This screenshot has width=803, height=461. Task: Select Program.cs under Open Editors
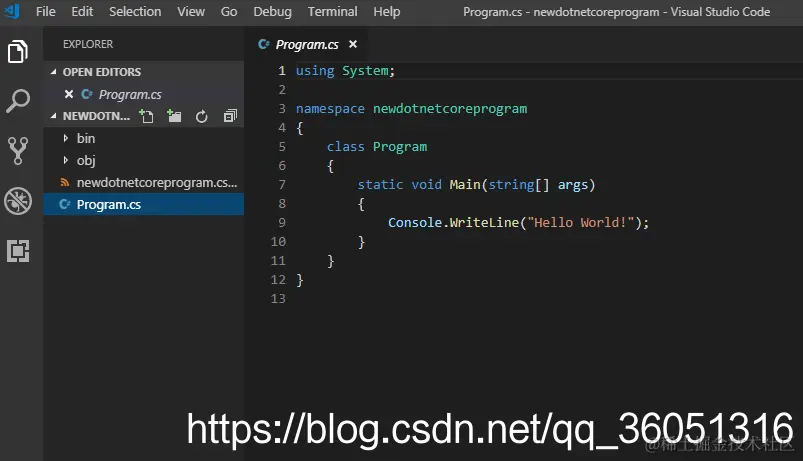point(143,94)
